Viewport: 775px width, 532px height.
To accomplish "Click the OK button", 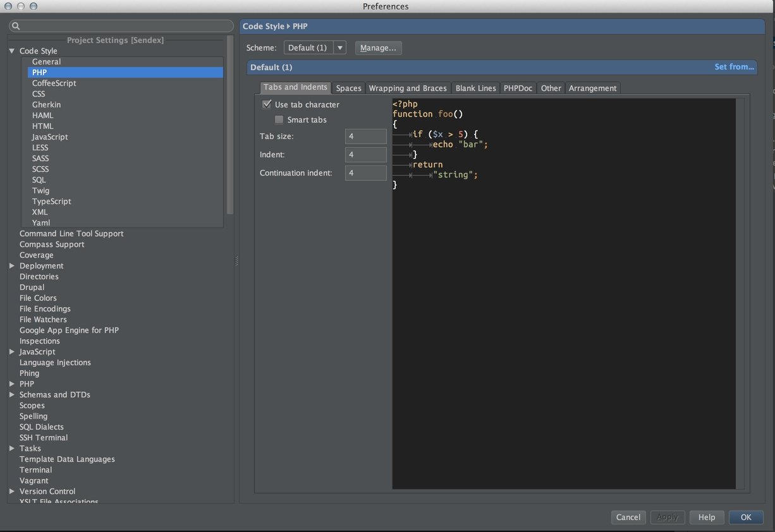I will click(746, 517).
